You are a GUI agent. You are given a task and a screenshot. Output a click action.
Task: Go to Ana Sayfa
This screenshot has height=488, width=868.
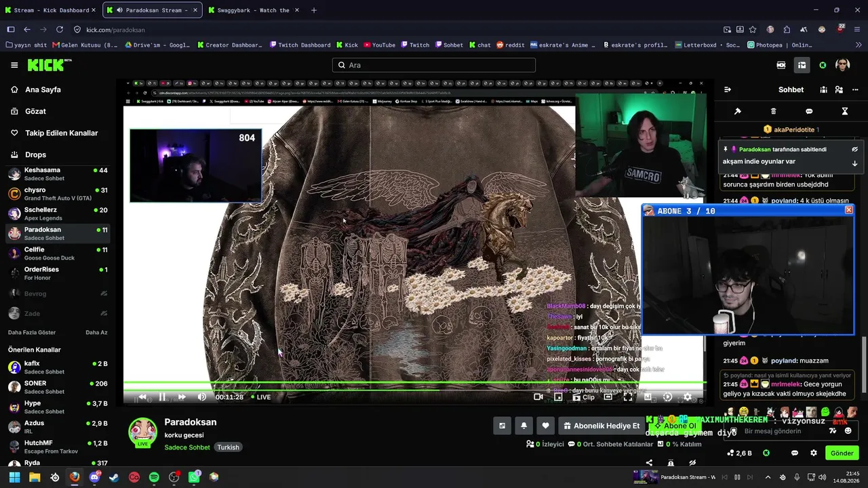[x=43, y=89]
